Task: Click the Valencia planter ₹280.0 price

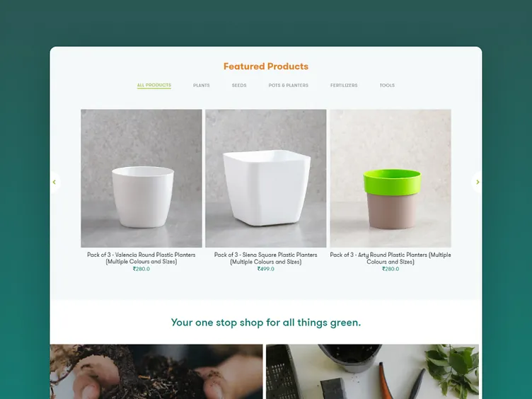Action: coord(141,269)
